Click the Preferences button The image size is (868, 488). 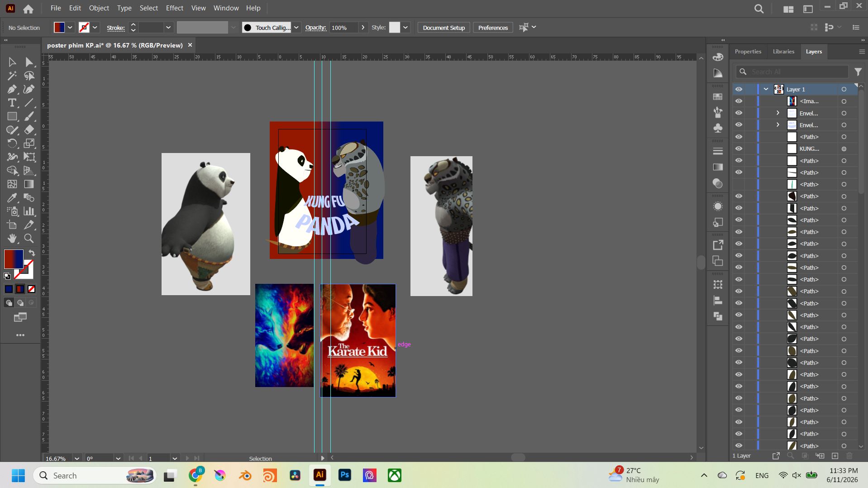coord(493,28)
